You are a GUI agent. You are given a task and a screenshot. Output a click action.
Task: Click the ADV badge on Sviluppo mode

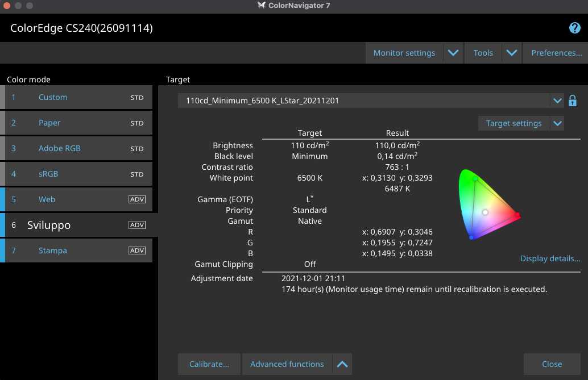(x=137, y=225)
